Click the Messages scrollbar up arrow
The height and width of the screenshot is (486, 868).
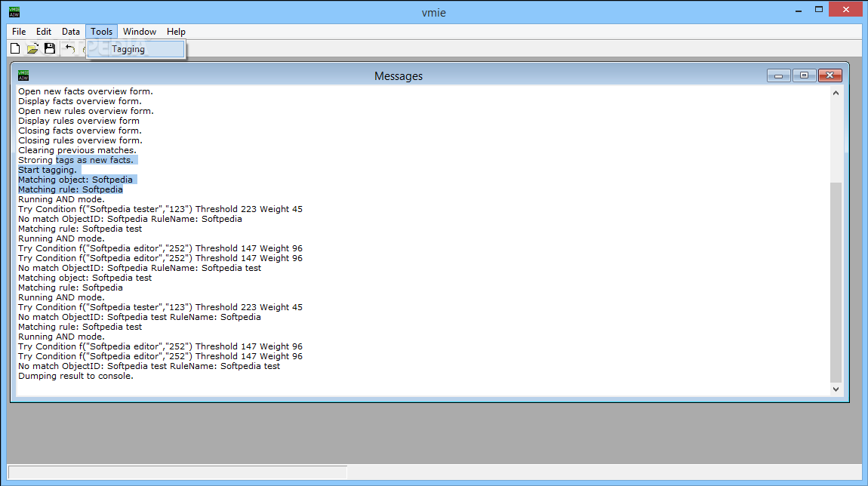pyautogui.click(x=836, y=93)
